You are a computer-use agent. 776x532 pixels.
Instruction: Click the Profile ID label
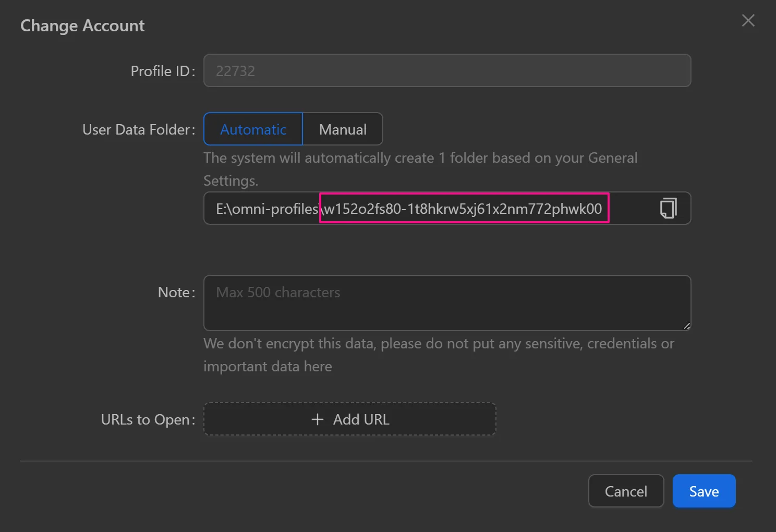coord(162,71)
